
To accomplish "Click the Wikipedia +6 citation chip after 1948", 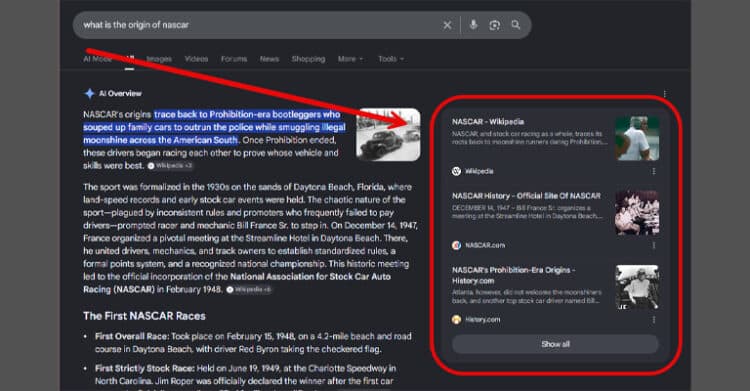I will [248, 290].
